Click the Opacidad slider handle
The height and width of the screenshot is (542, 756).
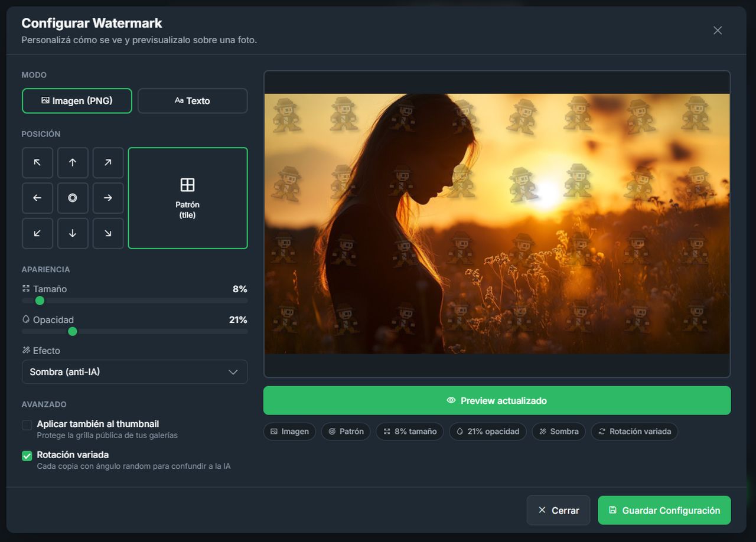coord(73,331)
